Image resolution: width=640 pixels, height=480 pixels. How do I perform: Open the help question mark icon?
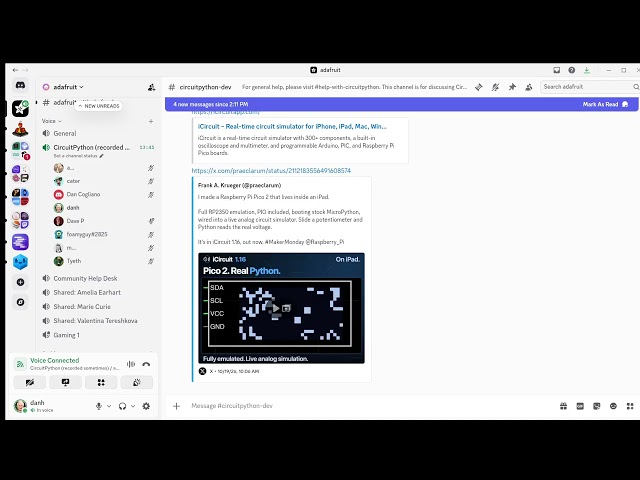571,70
